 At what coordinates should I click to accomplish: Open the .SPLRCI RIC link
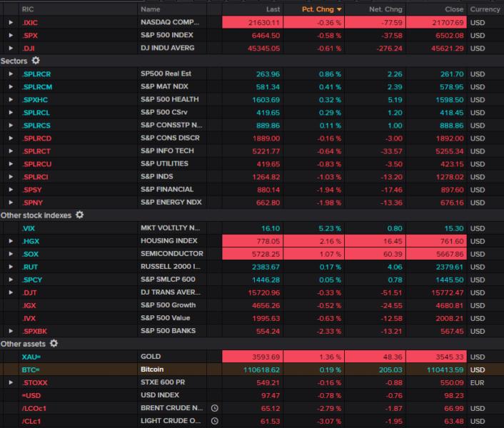pos(35,177)
